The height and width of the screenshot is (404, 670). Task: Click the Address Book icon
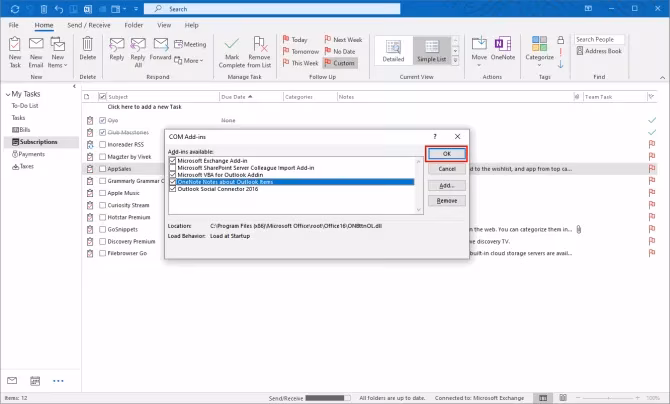580,51
